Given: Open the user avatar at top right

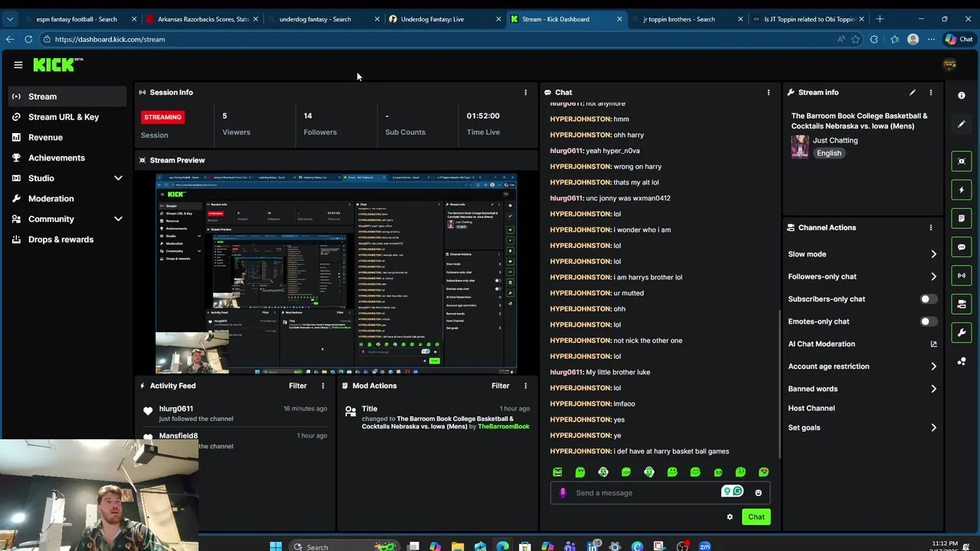Looking at the screenshot, I should tap(949, 65).
